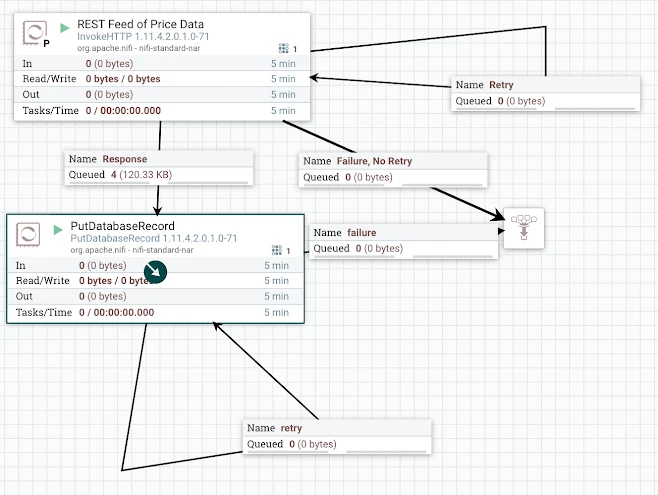
Task: Select the Failure, No Retry connection
Action: (x=393, y=169)
